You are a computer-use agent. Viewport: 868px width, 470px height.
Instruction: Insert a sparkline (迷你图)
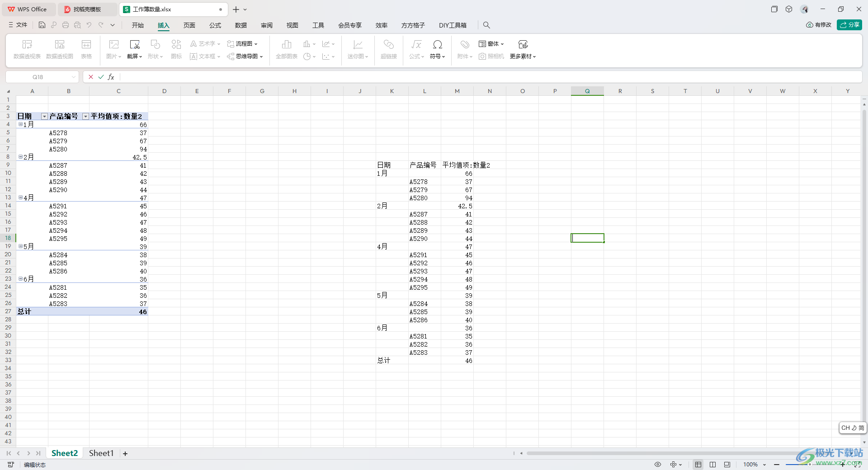358,49
